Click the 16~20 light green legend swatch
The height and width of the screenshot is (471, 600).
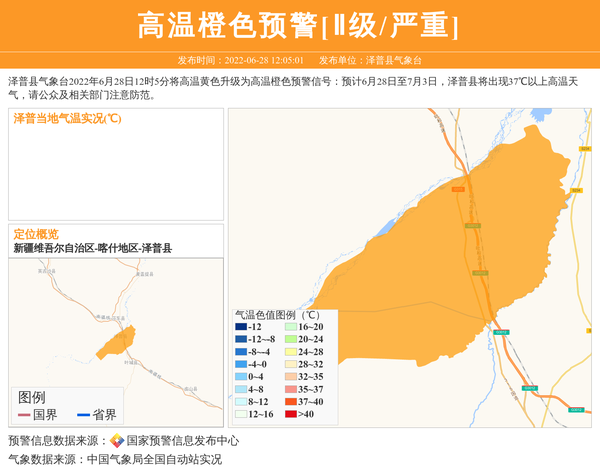point(290,327)
